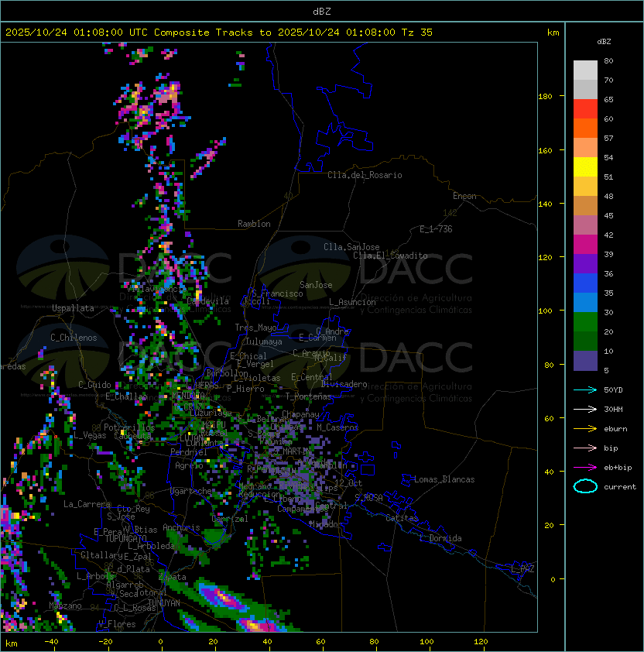Click the 'Uspallata' map label
Viewport: 644px width, 652px height.
click(73, 308)
